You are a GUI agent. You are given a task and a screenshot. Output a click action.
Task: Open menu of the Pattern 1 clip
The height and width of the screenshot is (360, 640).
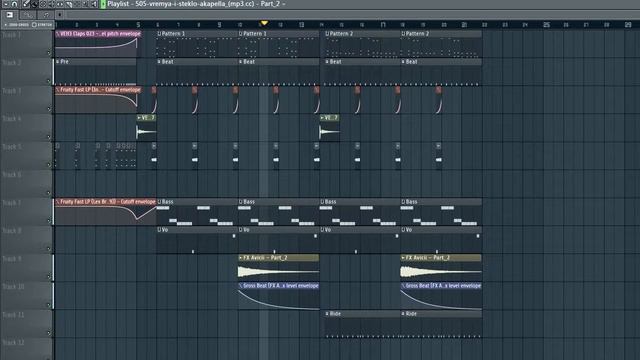coord(159,33)
